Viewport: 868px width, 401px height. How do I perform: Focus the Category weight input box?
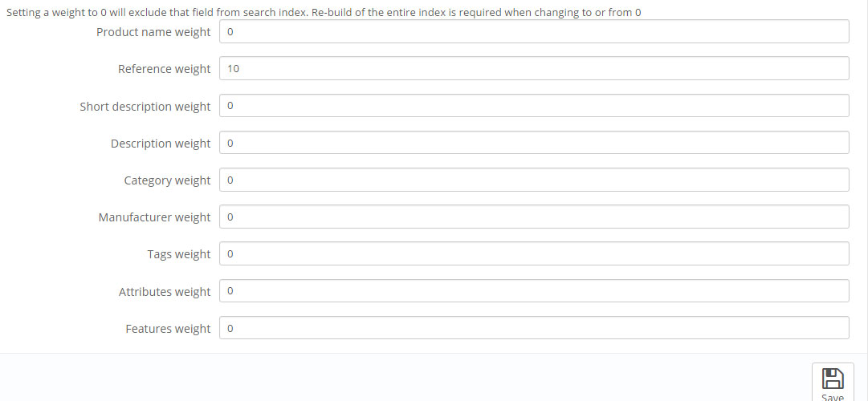click(533, 180)
